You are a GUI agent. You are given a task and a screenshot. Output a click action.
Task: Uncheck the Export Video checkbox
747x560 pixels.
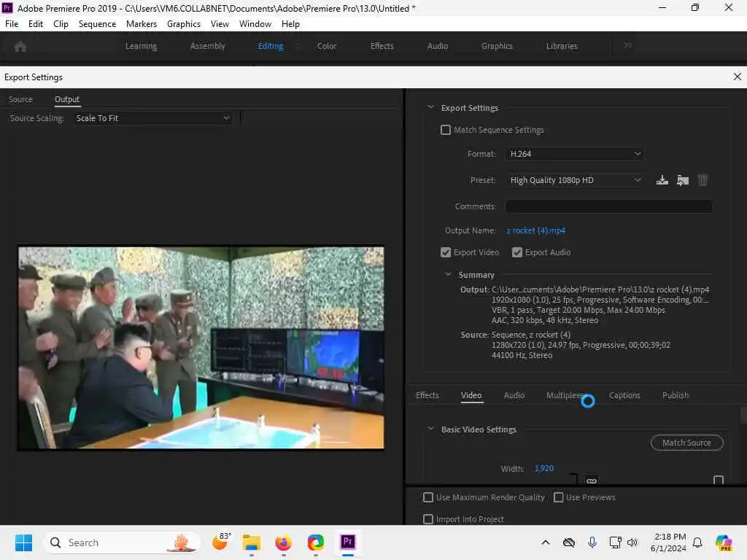click(446, 252)
